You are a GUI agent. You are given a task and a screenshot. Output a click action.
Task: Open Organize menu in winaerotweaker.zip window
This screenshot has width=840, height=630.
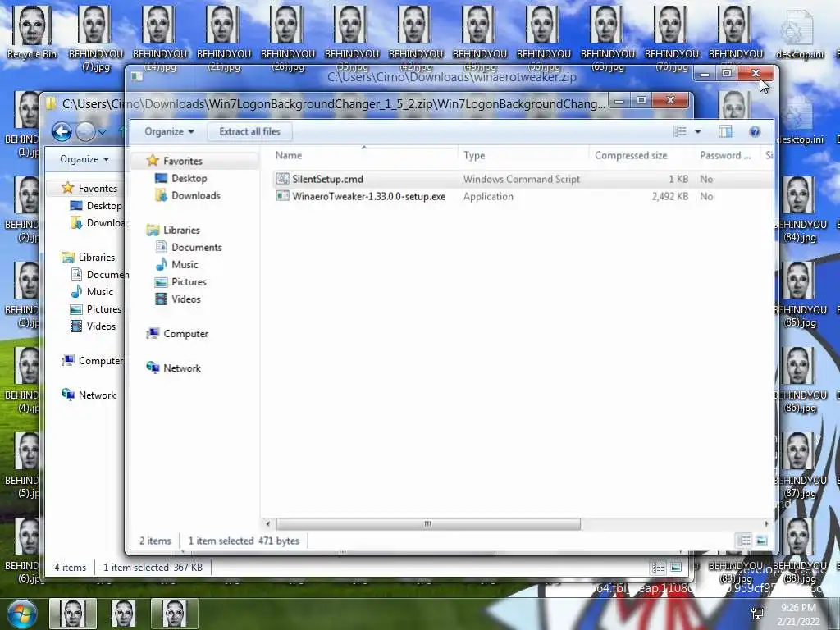click(x=169, y=131)
